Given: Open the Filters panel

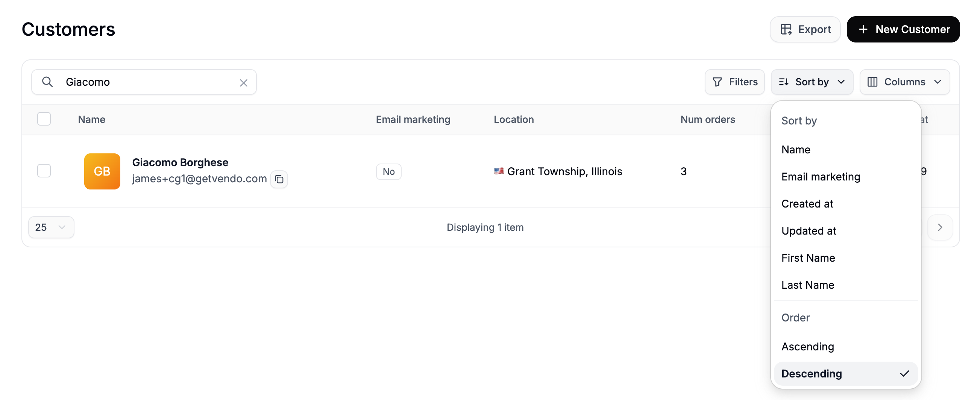Looking at the screenshot, I should coord(734,82).
